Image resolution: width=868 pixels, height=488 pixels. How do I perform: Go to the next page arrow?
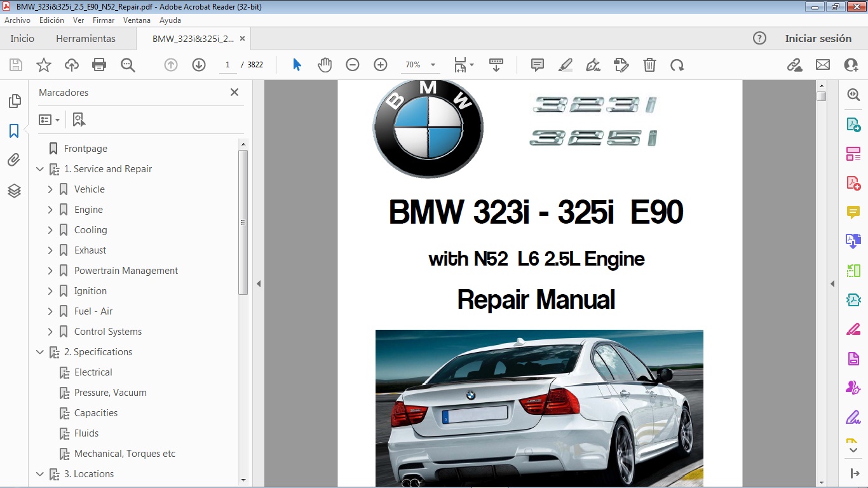pos(199,65)
